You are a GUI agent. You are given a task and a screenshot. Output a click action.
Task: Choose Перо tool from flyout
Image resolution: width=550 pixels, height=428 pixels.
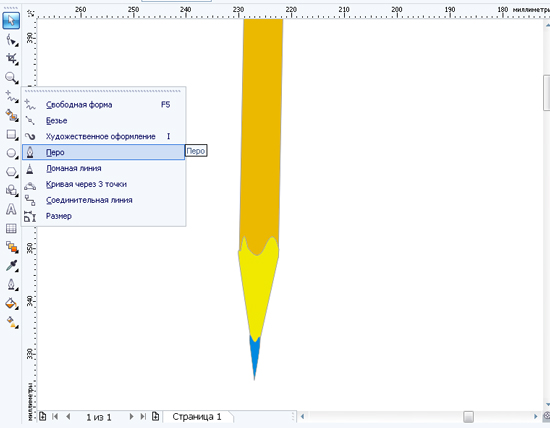coord(103,152)
